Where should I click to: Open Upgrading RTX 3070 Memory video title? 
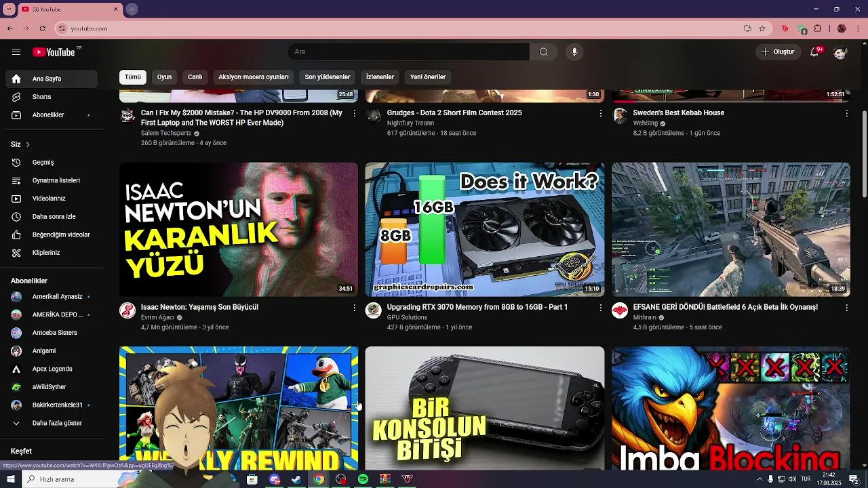pos(477,307)
